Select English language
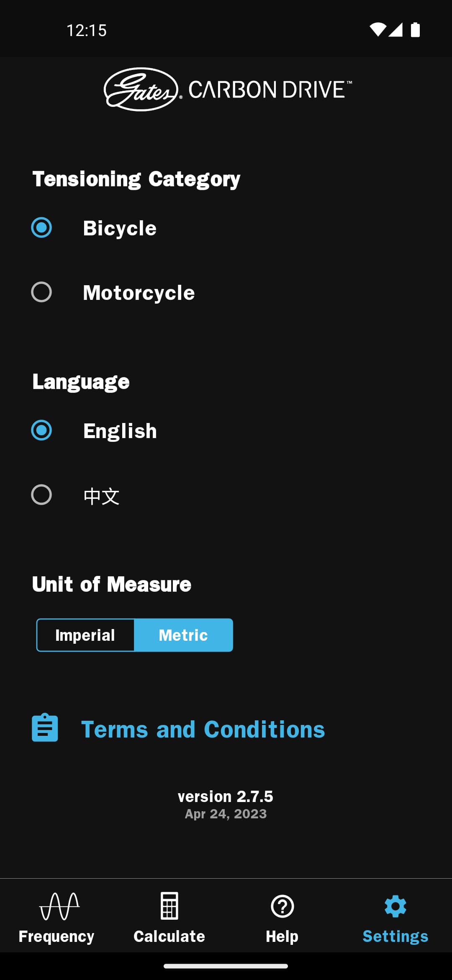Screen dimensions: 452x980 tap(42, 430)
